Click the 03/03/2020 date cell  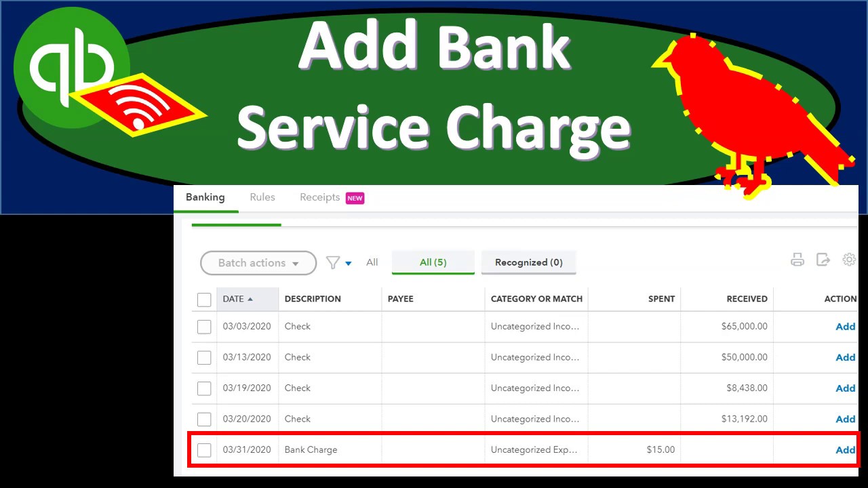(247, 326)
